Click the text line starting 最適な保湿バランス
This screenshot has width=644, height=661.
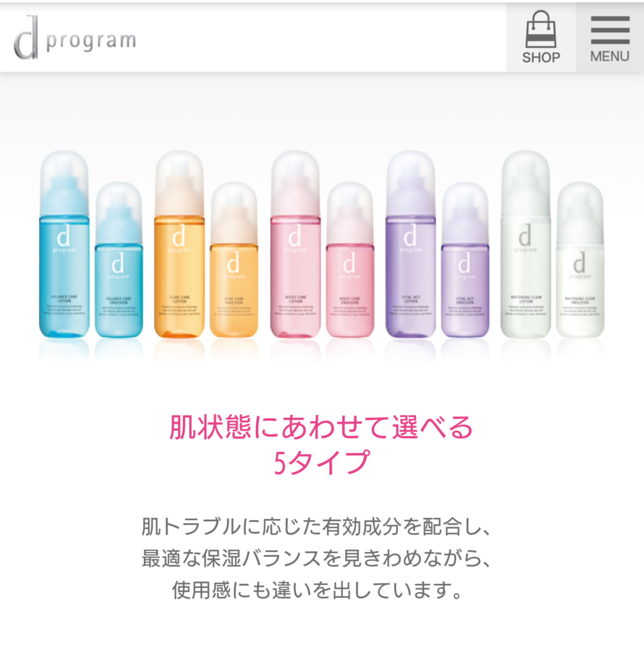point(317,558)
